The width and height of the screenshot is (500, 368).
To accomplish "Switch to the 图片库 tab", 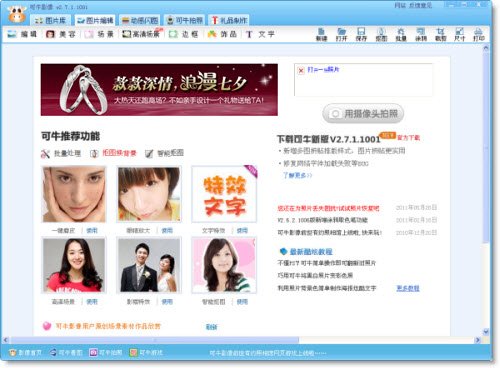I will click(x=51, y=20).
